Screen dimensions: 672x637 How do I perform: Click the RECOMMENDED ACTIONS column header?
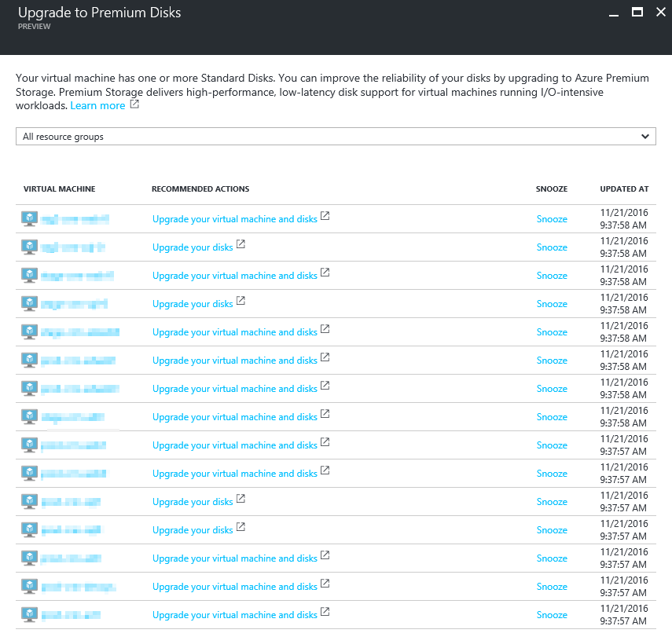tap(200, 189)
